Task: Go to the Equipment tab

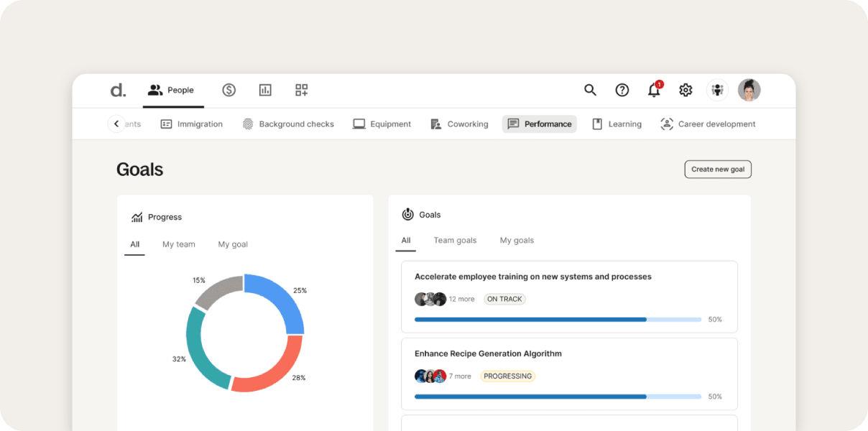Action: [x=382, y=124]
